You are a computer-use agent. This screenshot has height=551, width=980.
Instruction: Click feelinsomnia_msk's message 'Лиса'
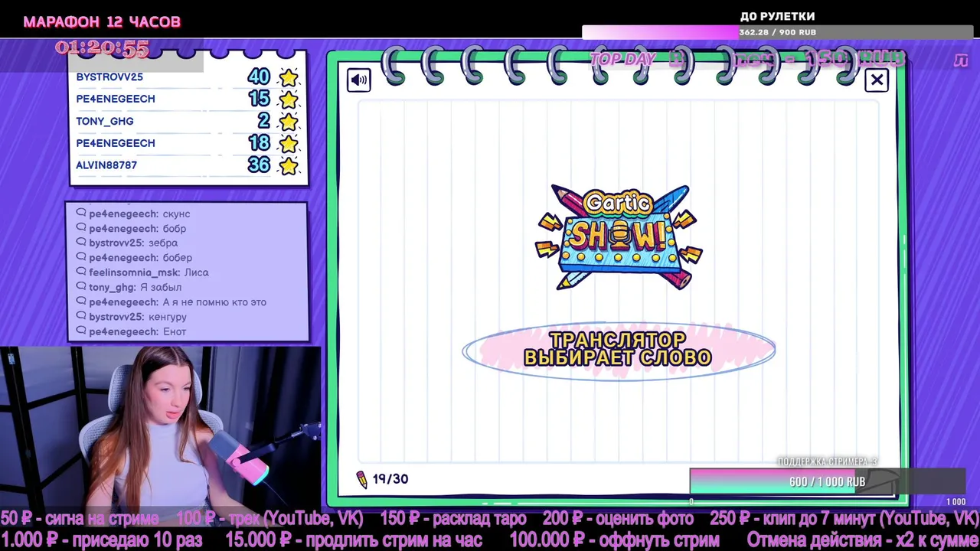tap(196, 272)
